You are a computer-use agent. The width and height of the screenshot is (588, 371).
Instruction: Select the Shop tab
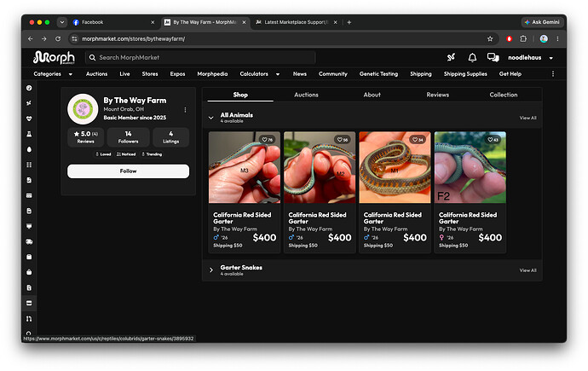point(240,95)
